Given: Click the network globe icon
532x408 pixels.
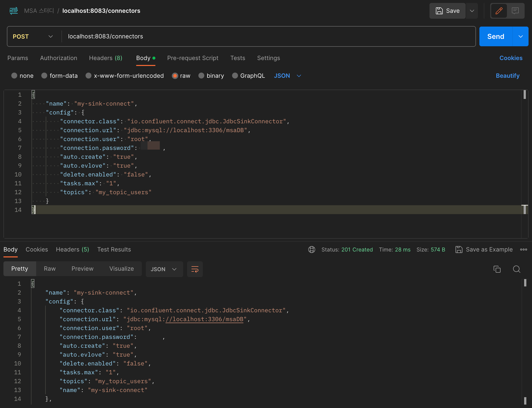Looking at the screenshot, I should click(x=311, y=250).
